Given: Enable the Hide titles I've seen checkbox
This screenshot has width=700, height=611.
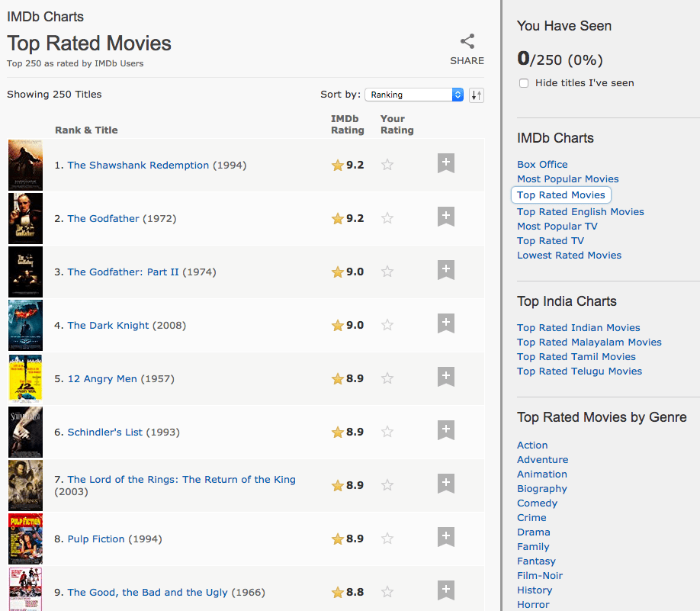Looking at the screenshot, I should tap(524, 82).
